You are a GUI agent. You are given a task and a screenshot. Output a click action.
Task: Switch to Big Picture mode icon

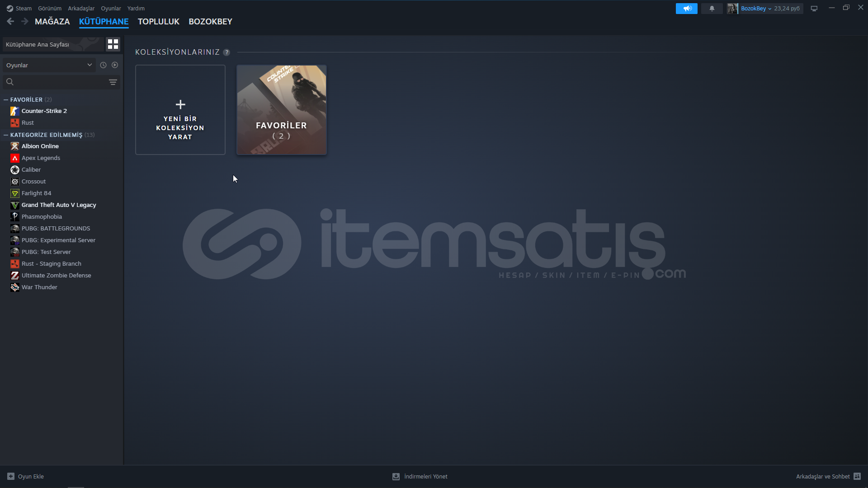pyautogui.click(x=814, y=9)
